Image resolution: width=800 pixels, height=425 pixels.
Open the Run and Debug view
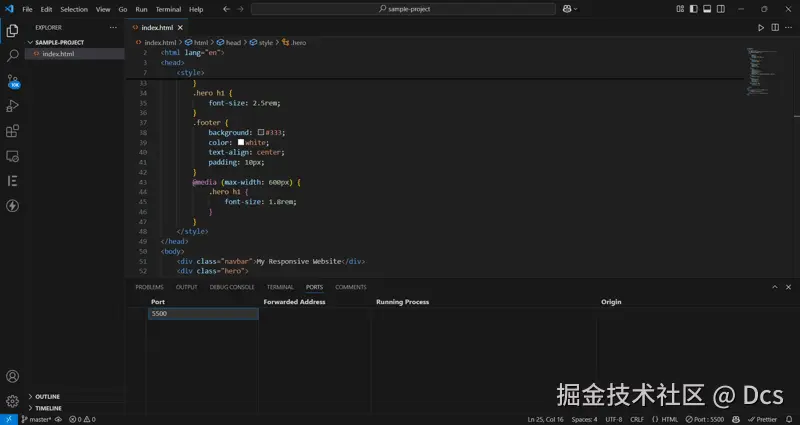coord(12,106)
